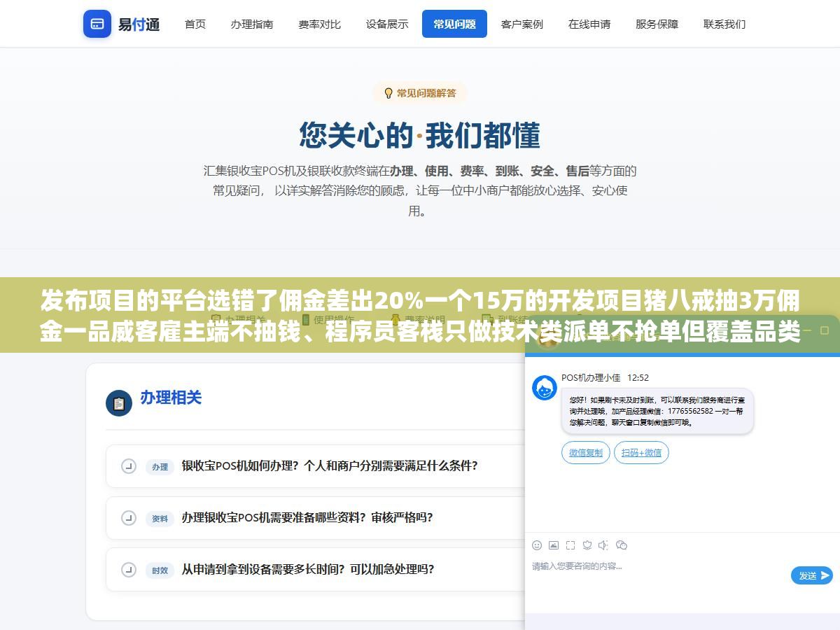Click the 微信复制 button in chat
Viewport: 840px width, 630px height.
tap(586, 453)
